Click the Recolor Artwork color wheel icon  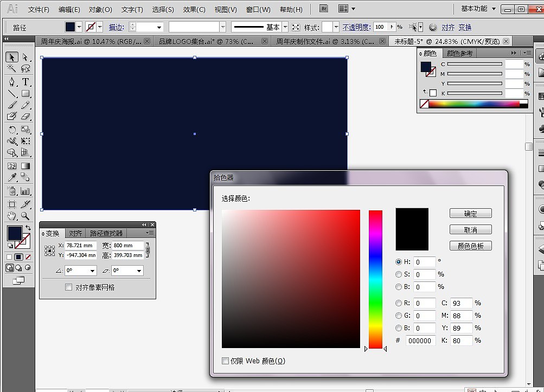tap(433, 27)
